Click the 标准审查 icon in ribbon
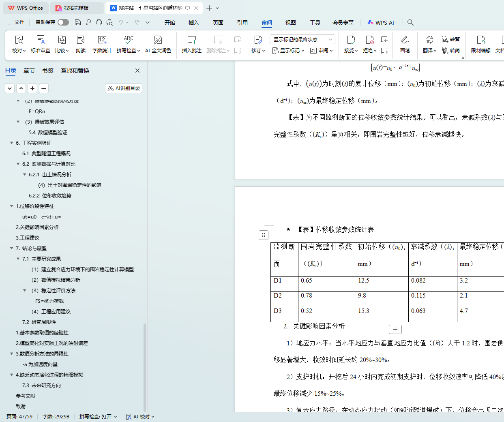Screen dimensions: 504x422 coord(41,44)
